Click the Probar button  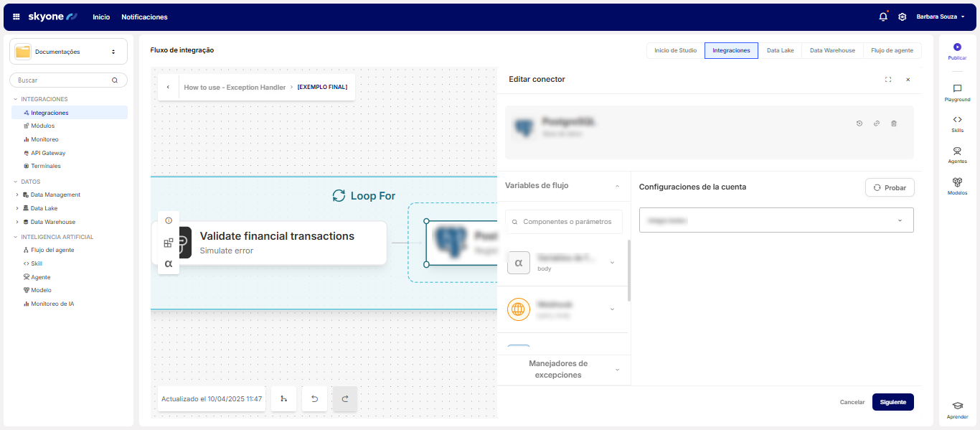(890, 187)
